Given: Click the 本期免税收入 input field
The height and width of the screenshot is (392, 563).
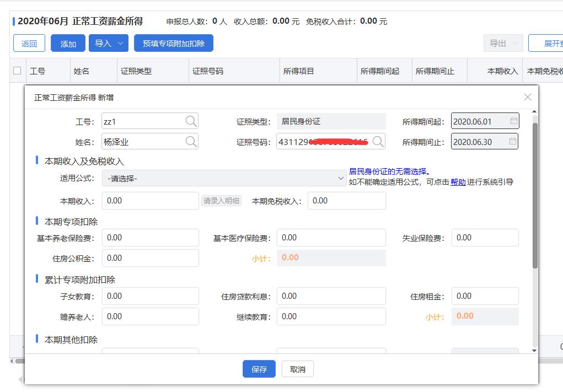Looking at the screenshot, I should coord(347,201).
